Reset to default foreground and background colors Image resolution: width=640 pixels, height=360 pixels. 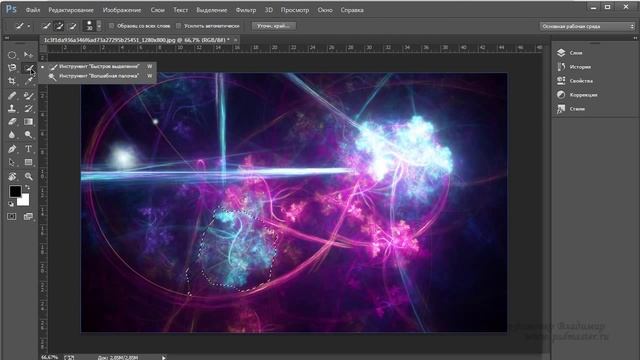coord(11,204)
